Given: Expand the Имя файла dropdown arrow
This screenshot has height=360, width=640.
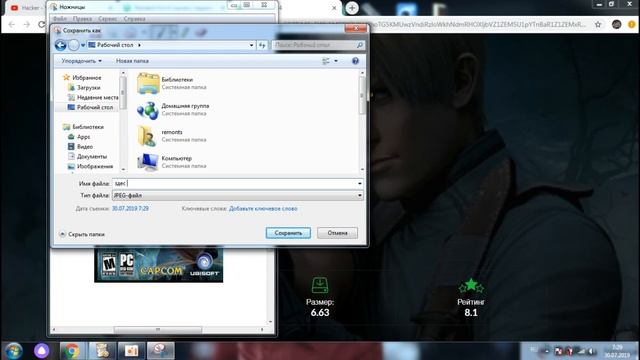Looking at the screenshot, I should click(360, 184).
